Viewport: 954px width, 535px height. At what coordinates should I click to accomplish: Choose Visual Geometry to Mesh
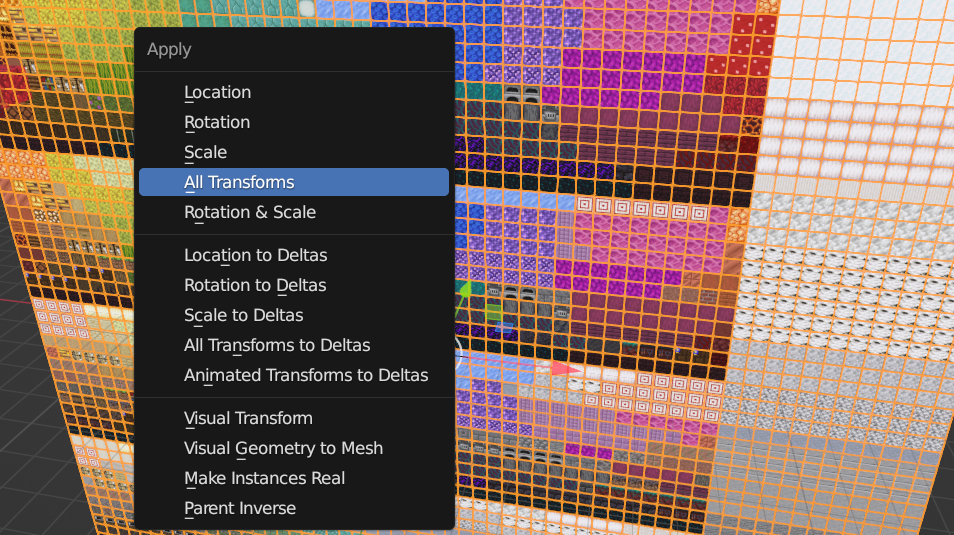tap(294, 449)
